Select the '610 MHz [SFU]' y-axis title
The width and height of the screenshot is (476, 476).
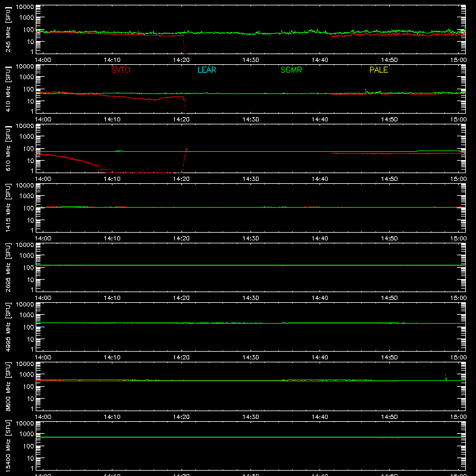point(8,148)
